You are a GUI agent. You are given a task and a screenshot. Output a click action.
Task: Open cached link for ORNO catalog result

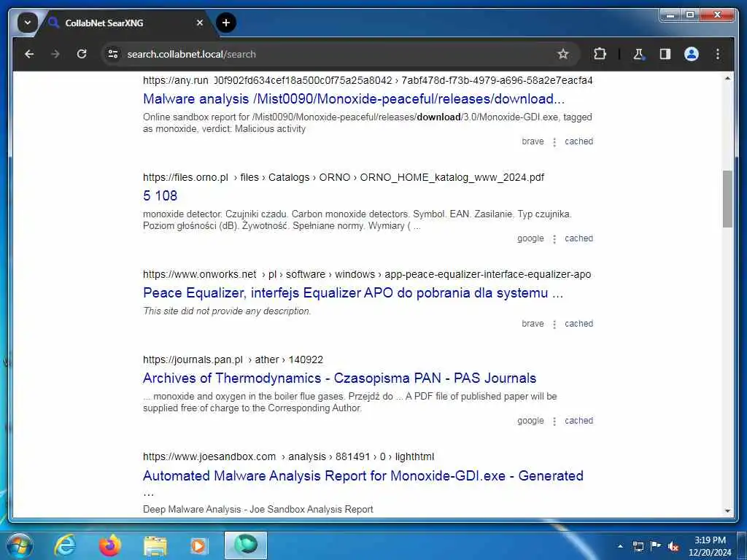(578, 238)
